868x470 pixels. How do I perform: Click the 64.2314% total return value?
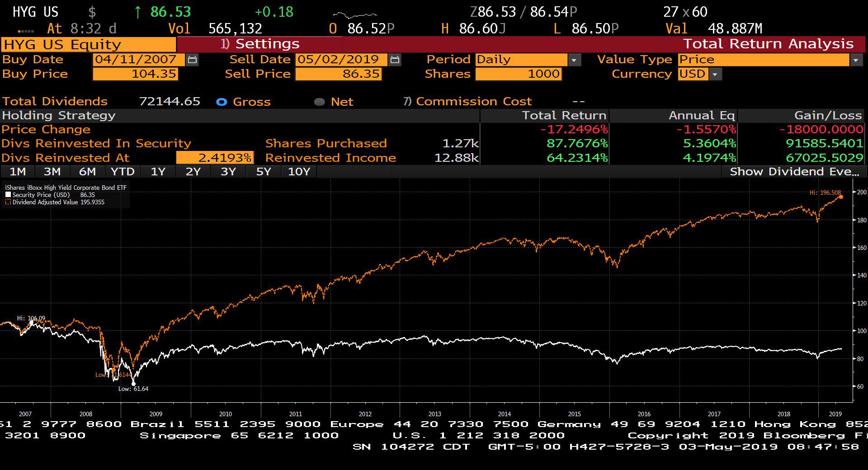click(x=577, y=158)
